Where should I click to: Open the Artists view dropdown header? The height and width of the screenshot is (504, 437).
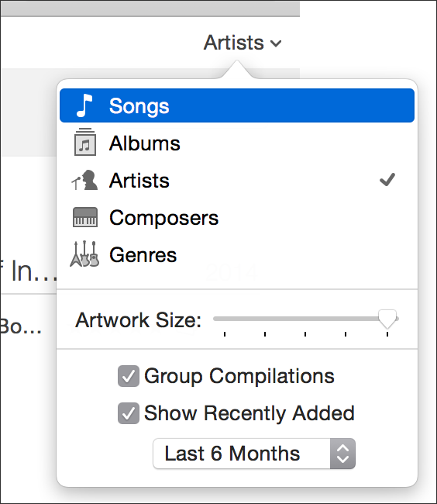[243, 43]
